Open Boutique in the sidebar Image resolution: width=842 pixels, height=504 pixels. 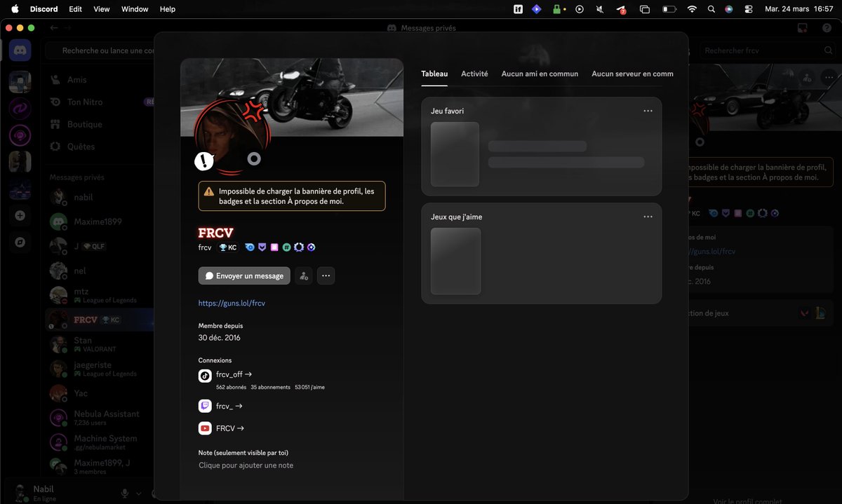98,124
